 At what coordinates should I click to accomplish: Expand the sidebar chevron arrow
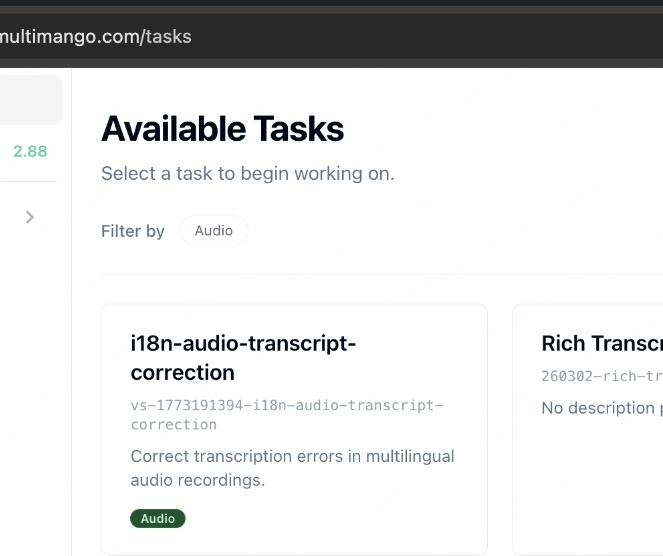(x=30, y=217)
